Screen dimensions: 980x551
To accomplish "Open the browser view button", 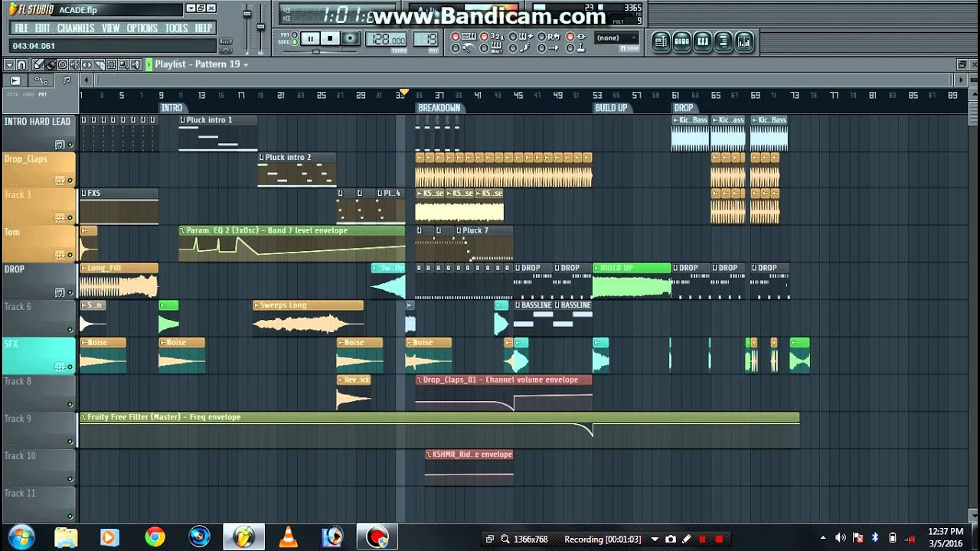I will pyautogui.click(x=724, y=41).
